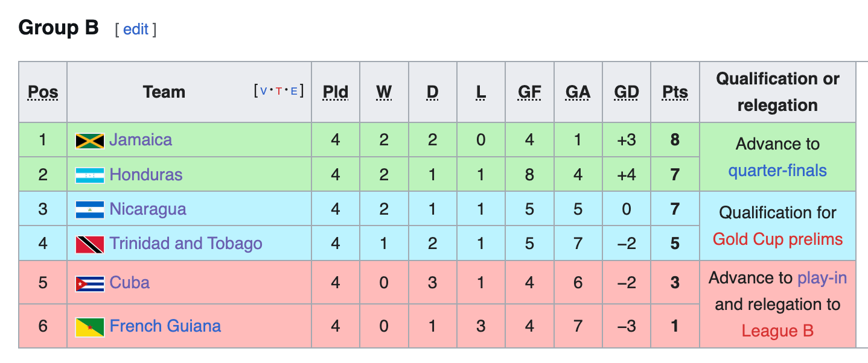868x363 pixels.
Task: Follow the League B red link
Action: [777, 331]
